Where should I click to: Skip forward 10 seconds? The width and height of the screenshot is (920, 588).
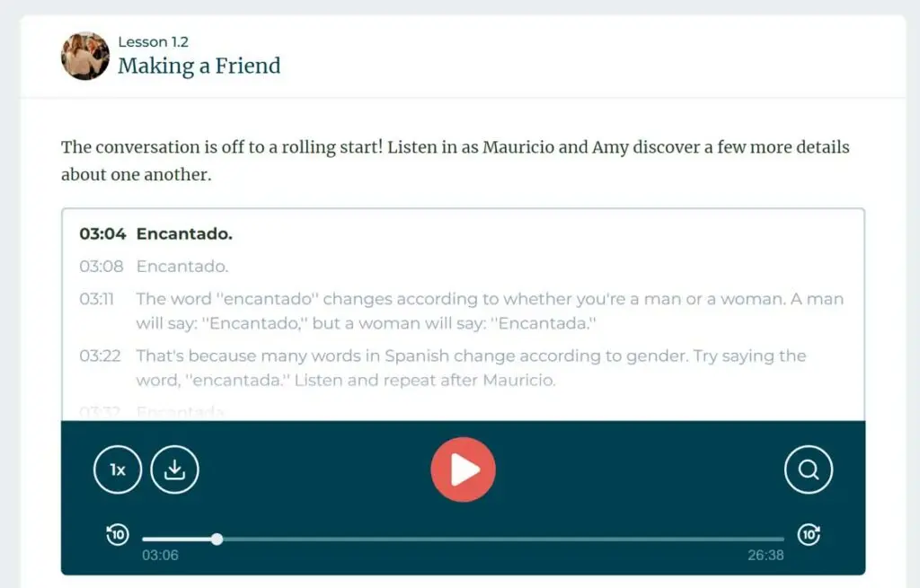click(809, 535)
